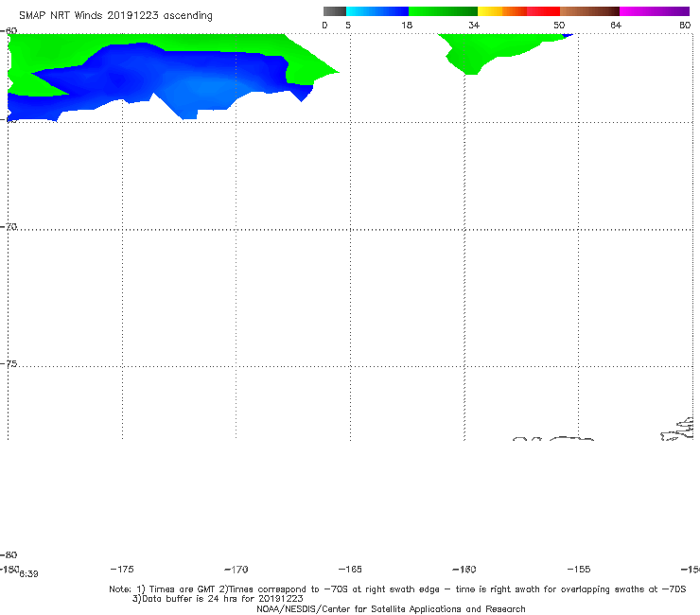
Task: Click the large blue low-wind region on map
Action: click(x=161, y=80)
